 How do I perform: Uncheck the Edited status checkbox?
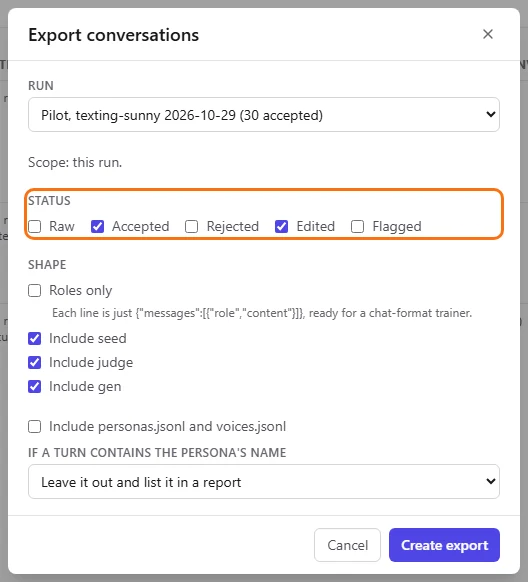(x=282, y=226)
